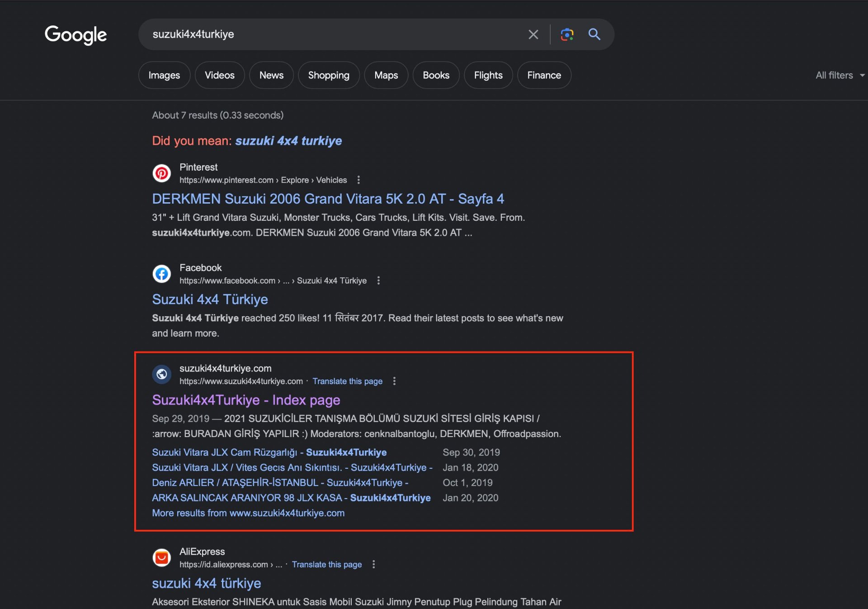
Task: Open more options for Pinterest result
Action: tap(359, 180)
